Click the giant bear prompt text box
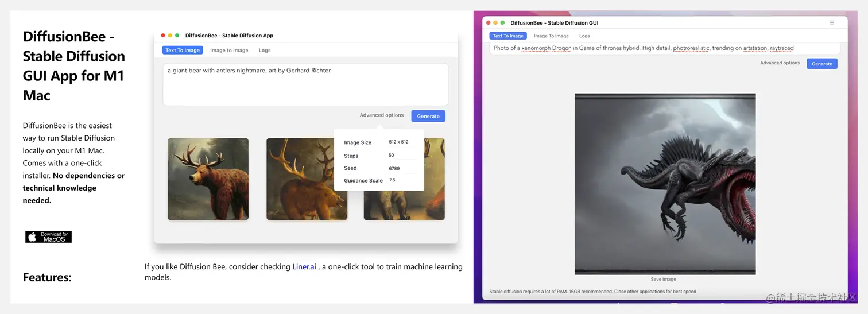Image resolution: width=868 pixels, height=314 pixels. (x=305, y=84)
